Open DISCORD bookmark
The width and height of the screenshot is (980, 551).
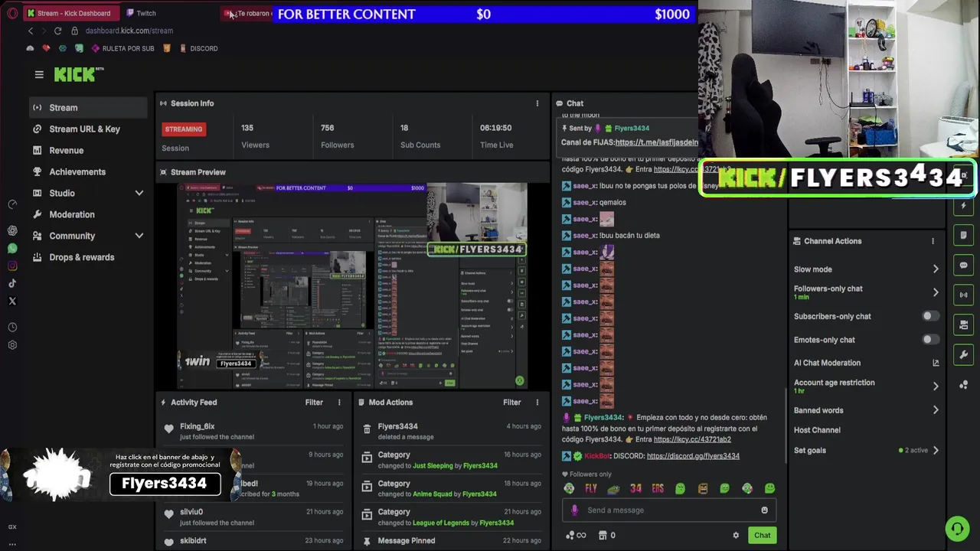198,48
